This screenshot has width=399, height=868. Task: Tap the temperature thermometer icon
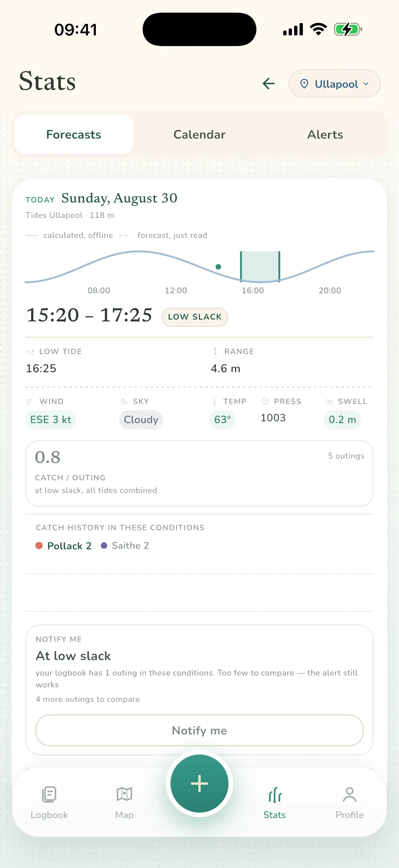point(214,401)
